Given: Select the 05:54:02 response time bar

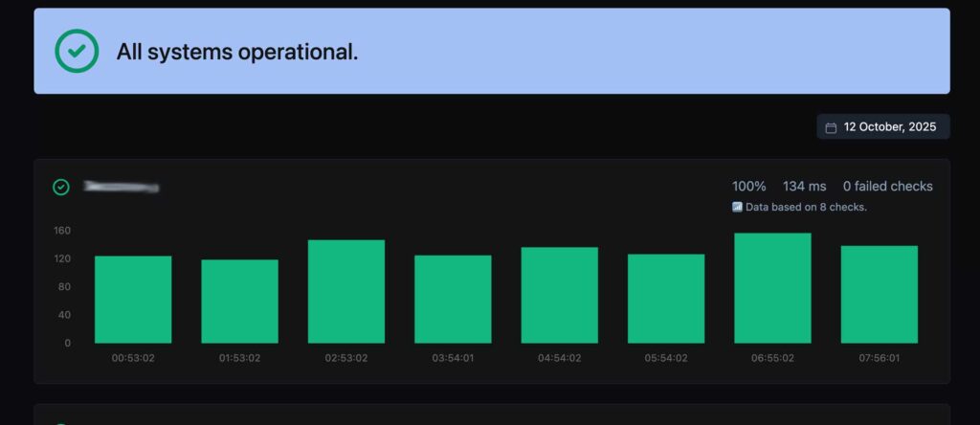Looking at the screenshot, I should pos(666,298).
